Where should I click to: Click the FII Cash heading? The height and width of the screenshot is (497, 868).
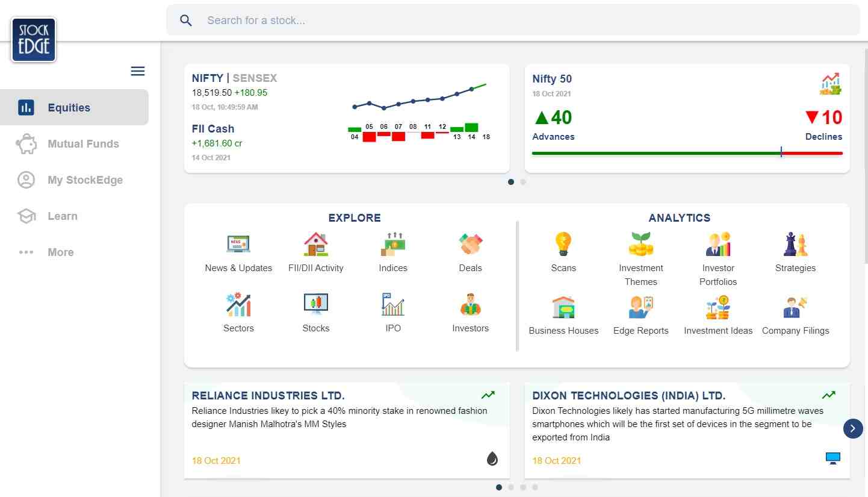(213, 129)
